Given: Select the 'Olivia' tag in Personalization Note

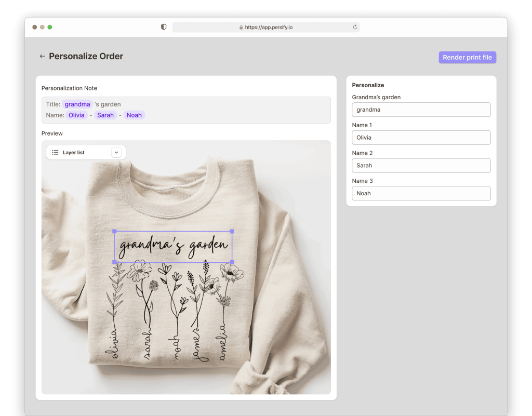Looking at the screenshot, I should (76, 115).
